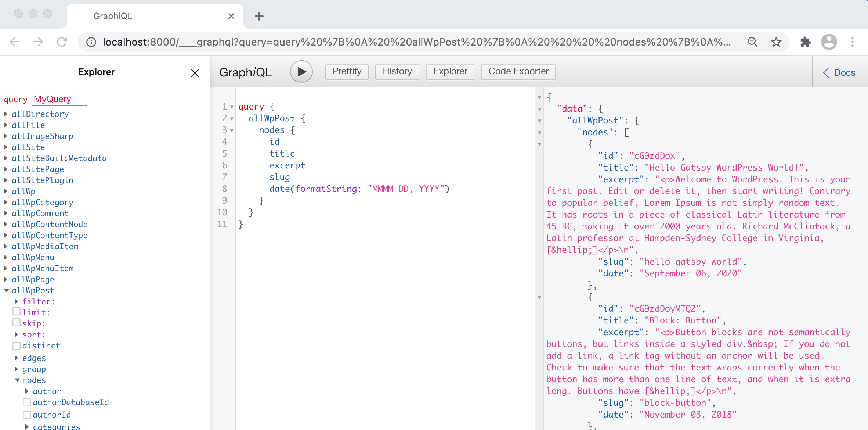This screenshot has height=430, width=868.
Task: Open Code Exporter
Action: (518, 72)
